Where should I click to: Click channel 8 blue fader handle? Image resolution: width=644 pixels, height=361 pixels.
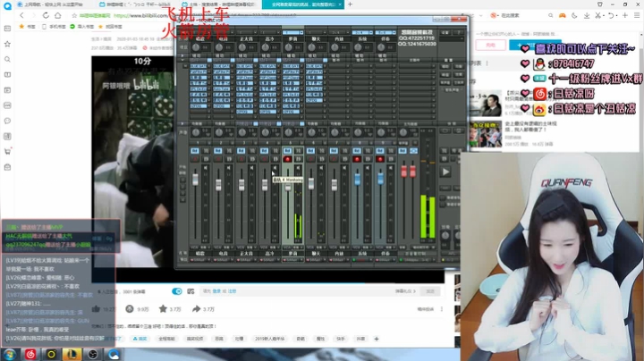click(x=357, y=179)
